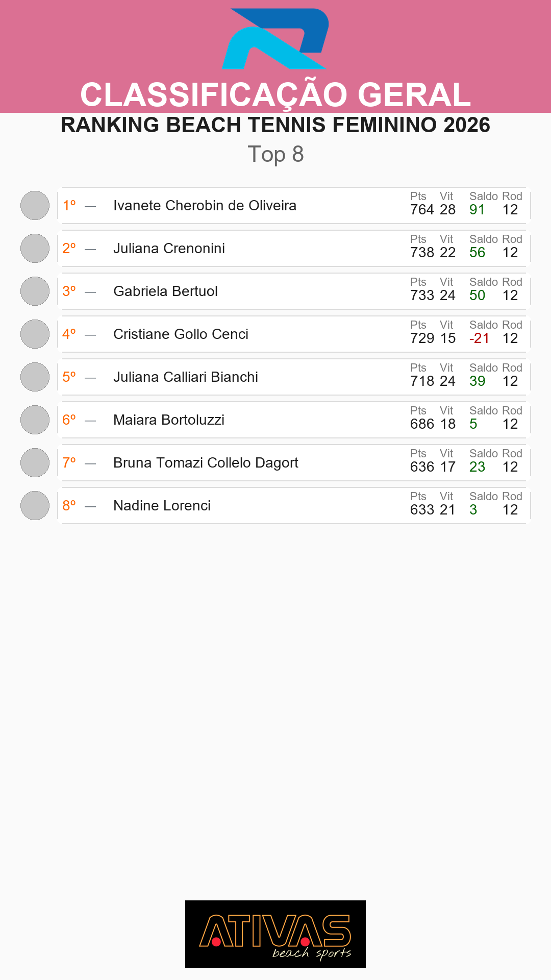The image size is (551, 980).
Task: Select Nadine Lorenci's avatar circle
Action: pos(35,506)
